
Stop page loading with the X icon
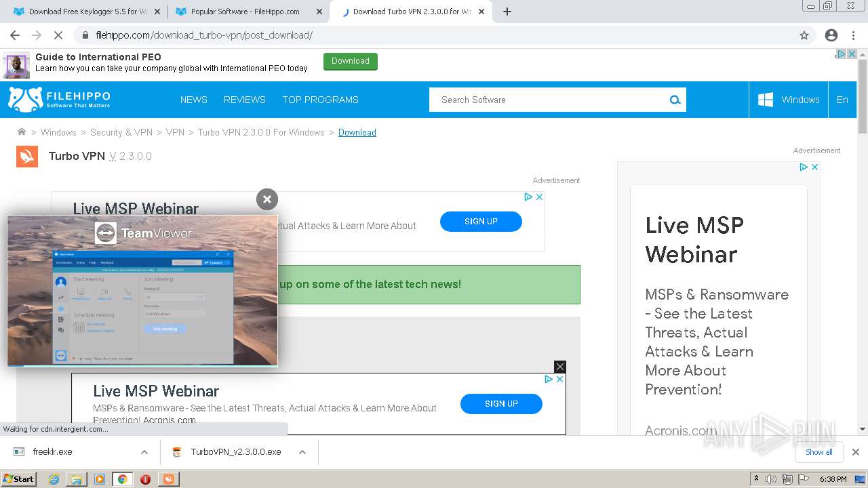[x=58, y=35]
